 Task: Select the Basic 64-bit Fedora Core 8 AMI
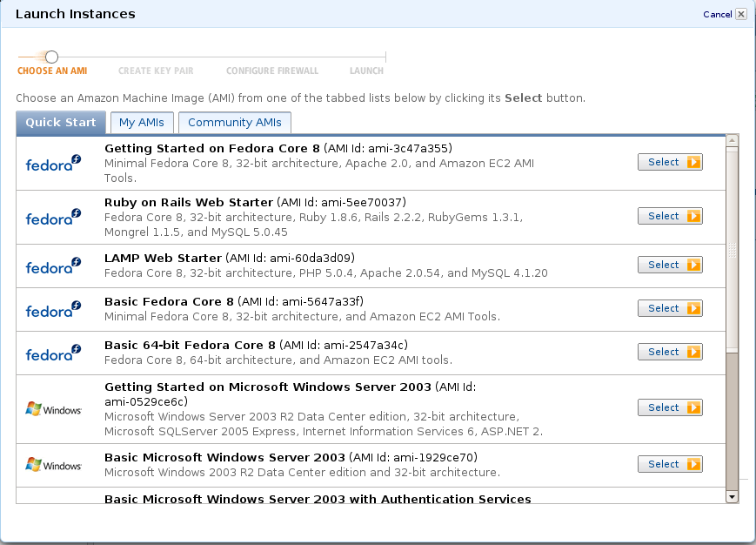pyautogui.click(x=670, y=352)
